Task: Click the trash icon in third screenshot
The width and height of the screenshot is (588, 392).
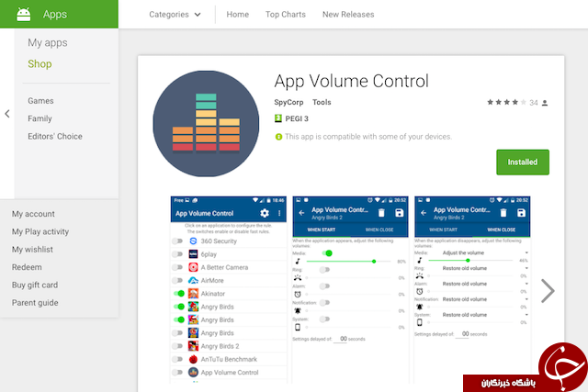Action: (503, 213)
